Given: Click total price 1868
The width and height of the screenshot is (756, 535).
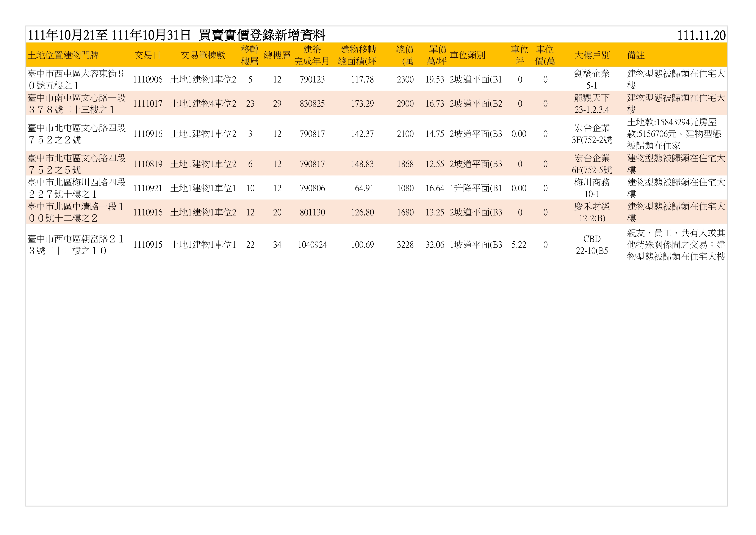Looking at the screenshot, I should (405, 164).
